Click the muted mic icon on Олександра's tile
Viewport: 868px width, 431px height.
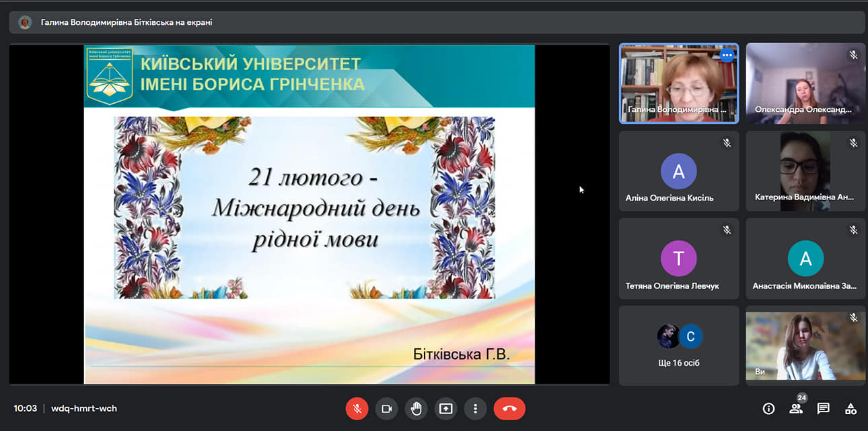point(853,55)
